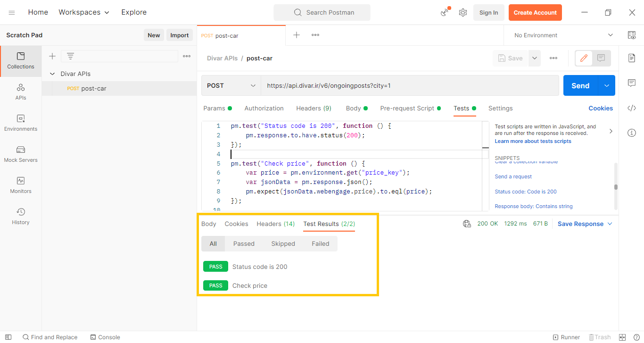Open the response Cookies tab
Image resolution: width=644 pixels, height=343 pixels.
pyautogui.click(x=236, y=224)
